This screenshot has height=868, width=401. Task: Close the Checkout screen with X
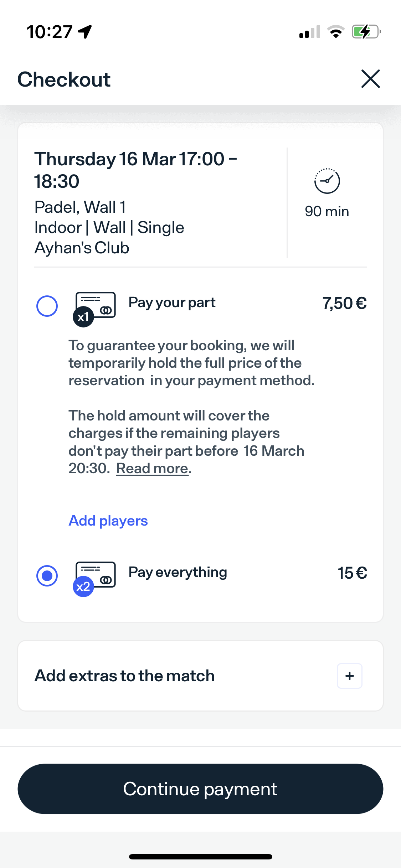tap(370, 79)
